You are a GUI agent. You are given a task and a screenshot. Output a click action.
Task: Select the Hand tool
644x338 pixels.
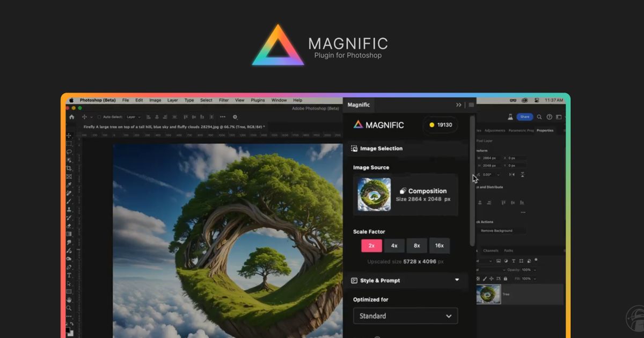69,300
